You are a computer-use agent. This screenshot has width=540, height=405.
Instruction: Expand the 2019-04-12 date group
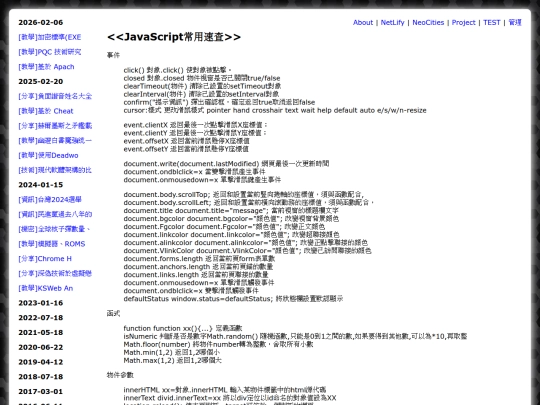[41, 362]
